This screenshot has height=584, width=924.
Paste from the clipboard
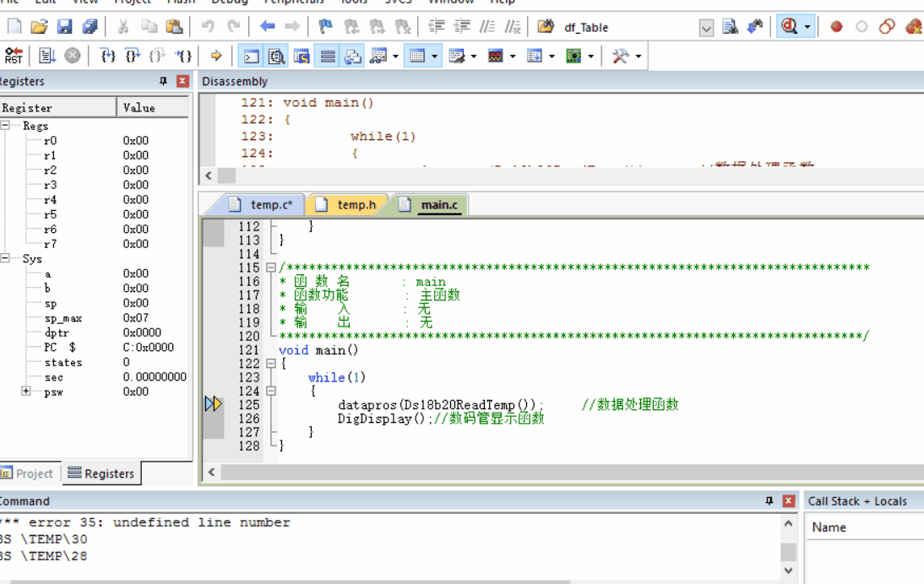click(174, 26)
